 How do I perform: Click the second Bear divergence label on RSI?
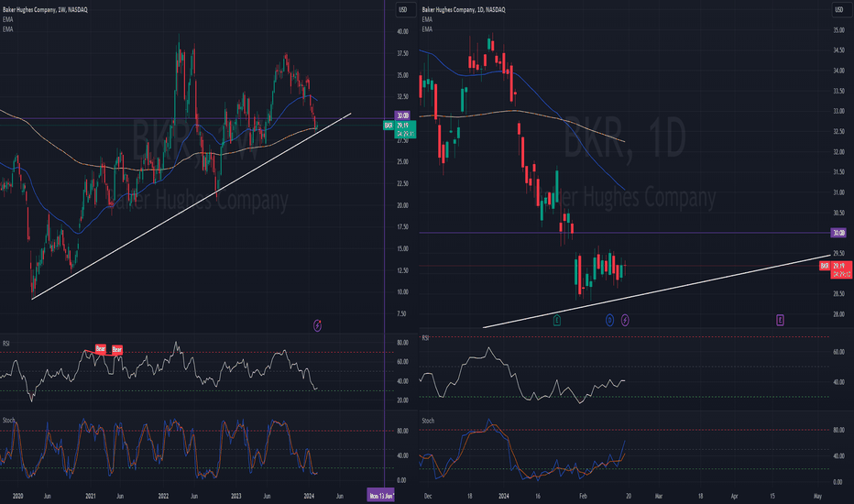[117, 349]
